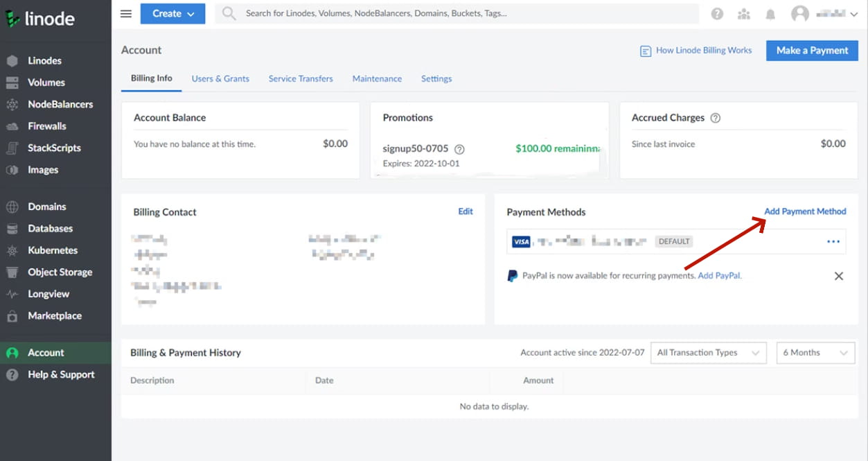Dismiss the PayPal notice

[x=838, y=276]
